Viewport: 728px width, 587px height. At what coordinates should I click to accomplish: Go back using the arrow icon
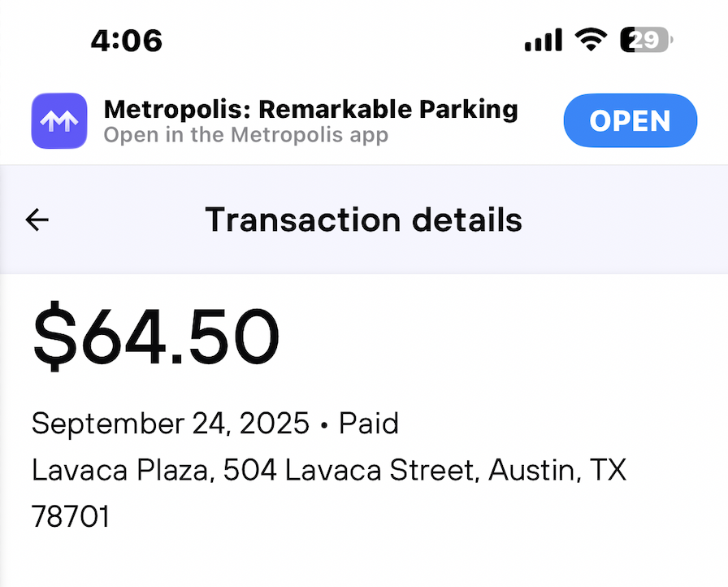pos(37,220)
